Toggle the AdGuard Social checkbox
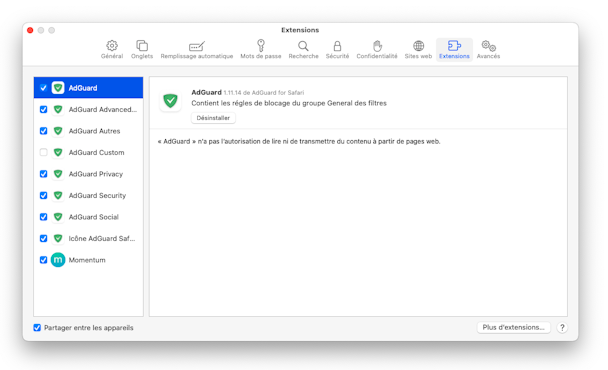 (x=43, y=217)
